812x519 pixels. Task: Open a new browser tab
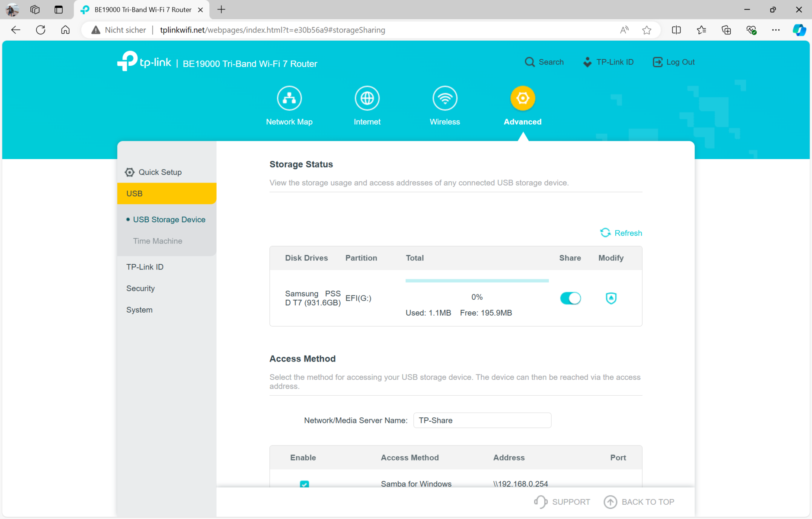coord(221,10)
